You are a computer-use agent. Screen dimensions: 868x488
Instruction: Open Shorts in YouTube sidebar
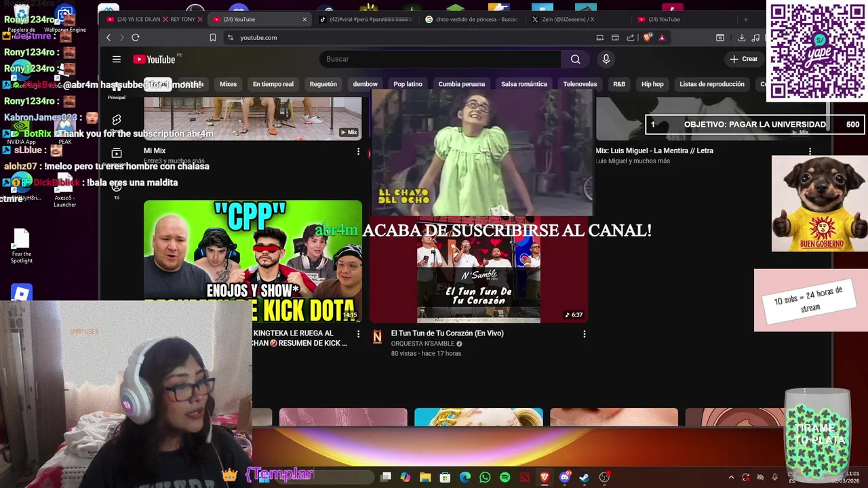pyautogui.click(x=117, y=121)
